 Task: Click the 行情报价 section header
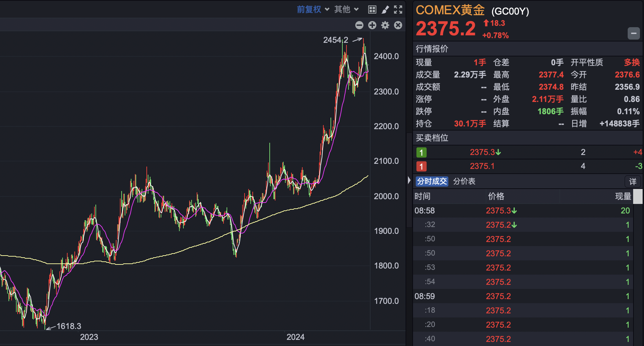[432, 49]
